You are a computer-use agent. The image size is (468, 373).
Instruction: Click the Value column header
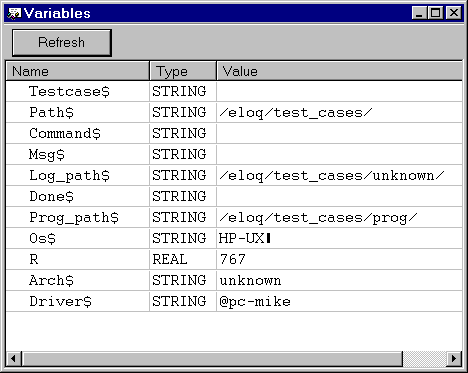pos(339,71)
